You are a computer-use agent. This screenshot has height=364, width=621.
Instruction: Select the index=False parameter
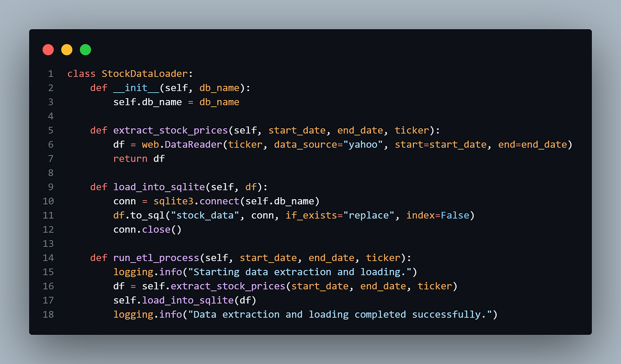click(x=438, y=215)
